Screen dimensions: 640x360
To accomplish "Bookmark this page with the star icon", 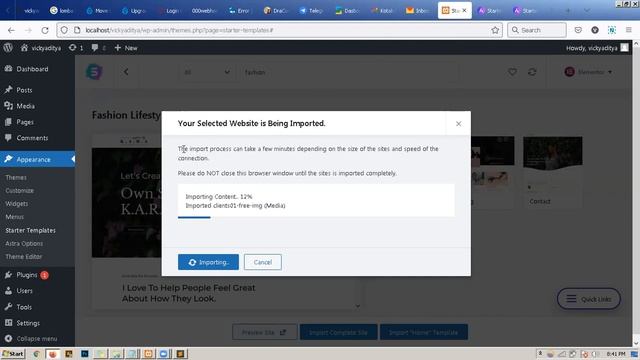I will tap(495, 30).
